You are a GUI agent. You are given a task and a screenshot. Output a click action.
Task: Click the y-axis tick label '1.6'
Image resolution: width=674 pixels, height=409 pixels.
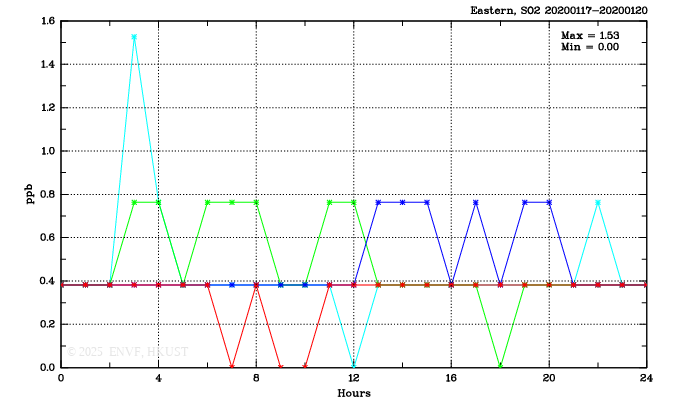pyautogui.click(x=46, y=20)
